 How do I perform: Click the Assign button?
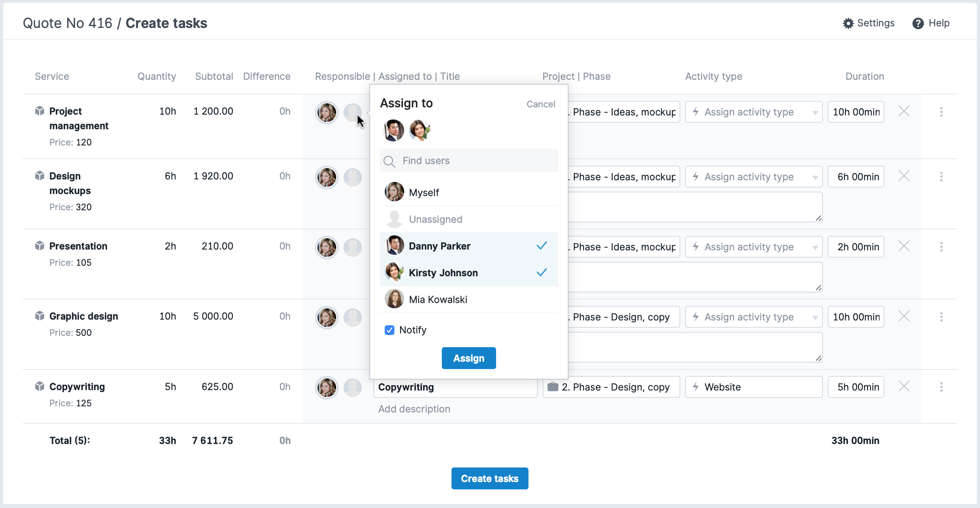point(469,358)
